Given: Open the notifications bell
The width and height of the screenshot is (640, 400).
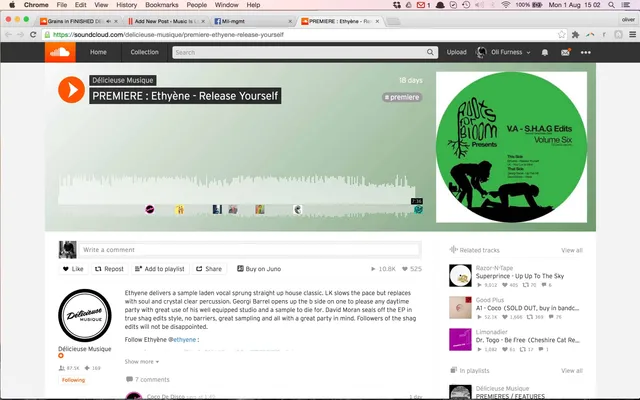Looking at the screenshot, I should [x=544, y=52].
